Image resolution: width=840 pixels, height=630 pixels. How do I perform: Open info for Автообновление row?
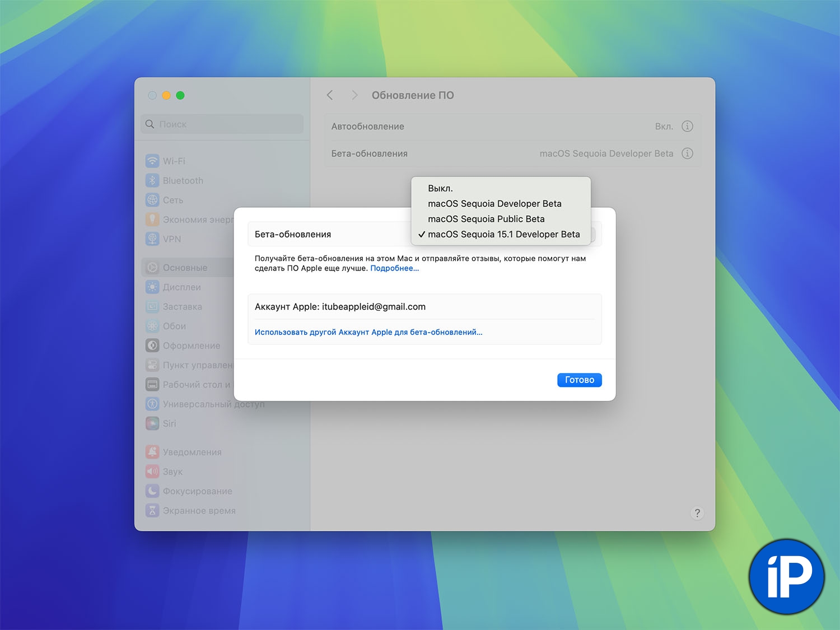[687, 127]
